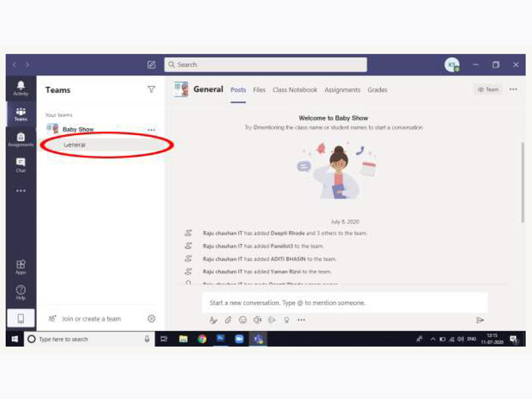
Task: Select the Teams icon in sidebar
Action: coord(21,114)
